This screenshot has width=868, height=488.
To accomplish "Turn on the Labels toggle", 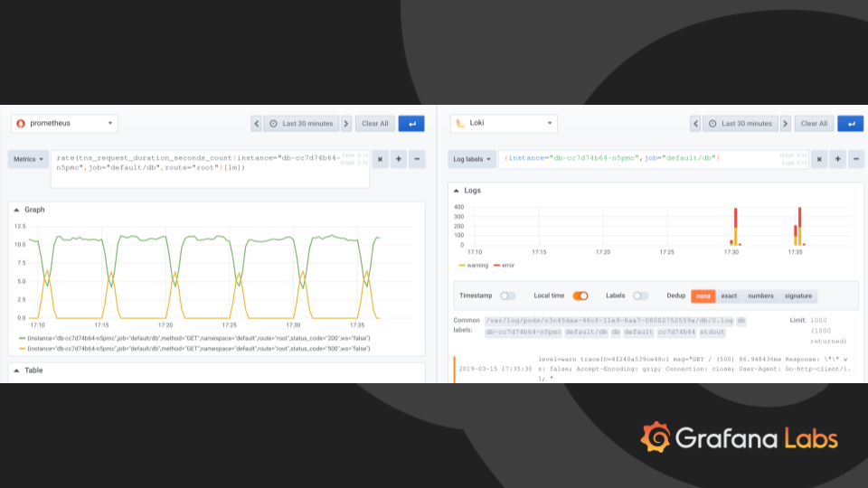I will [x=640, y=296].
